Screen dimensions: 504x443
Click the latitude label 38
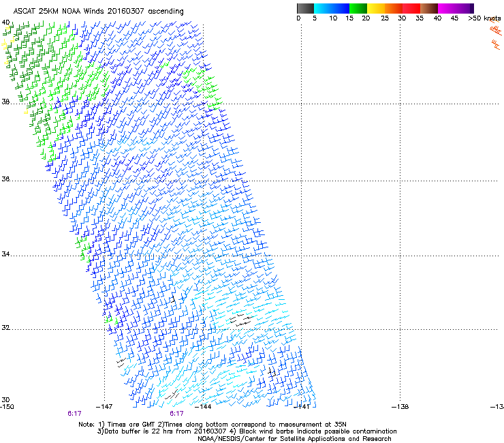point(5,102)
